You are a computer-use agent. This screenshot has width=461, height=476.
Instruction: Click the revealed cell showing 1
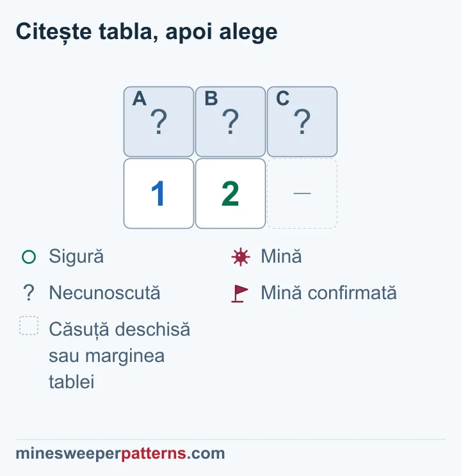tap(159, 193)
